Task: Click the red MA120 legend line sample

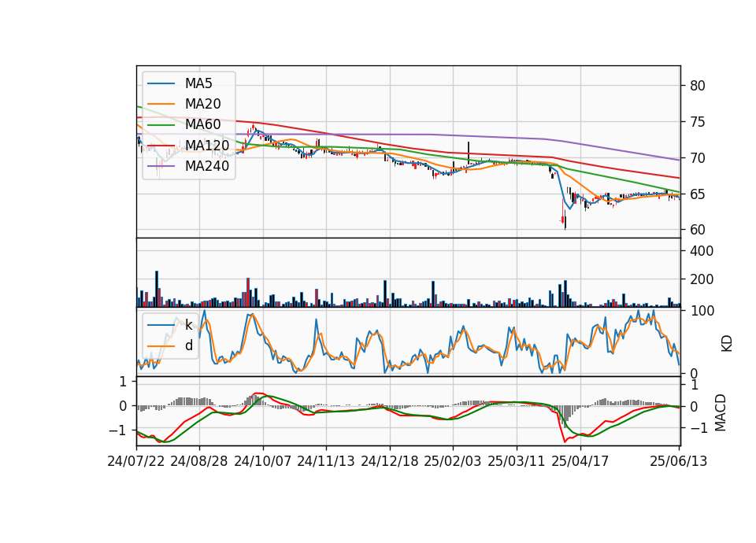Action: tap(161, 146)
